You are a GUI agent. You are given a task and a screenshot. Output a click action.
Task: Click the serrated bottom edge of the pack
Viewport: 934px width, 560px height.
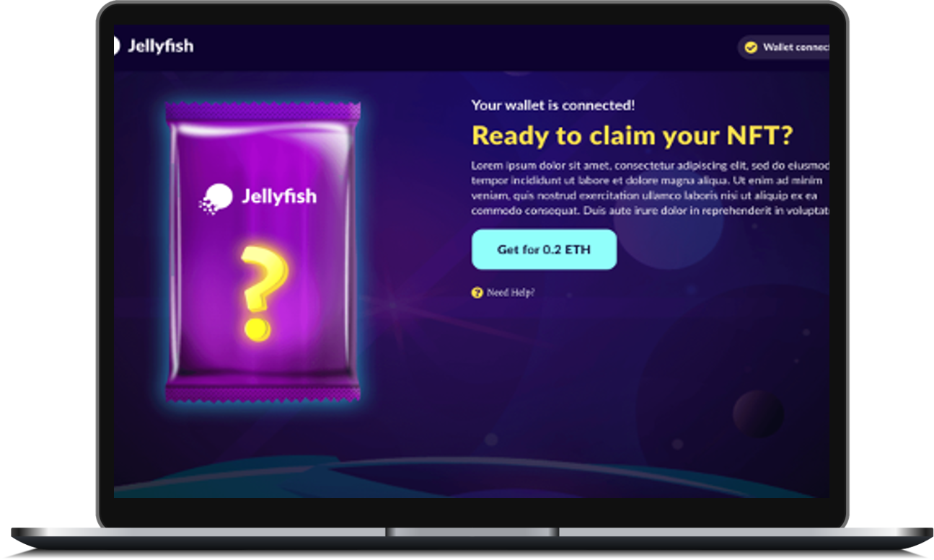click(263, 393)
